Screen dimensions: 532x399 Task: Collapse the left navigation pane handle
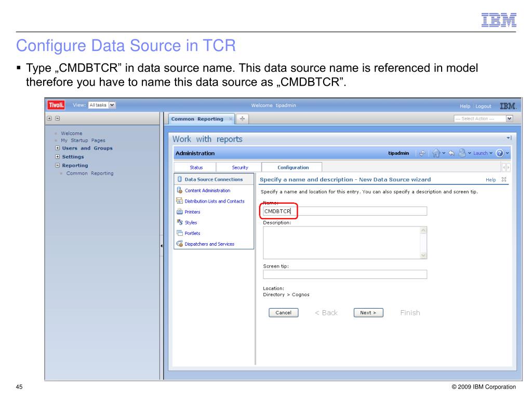(162, 246)
